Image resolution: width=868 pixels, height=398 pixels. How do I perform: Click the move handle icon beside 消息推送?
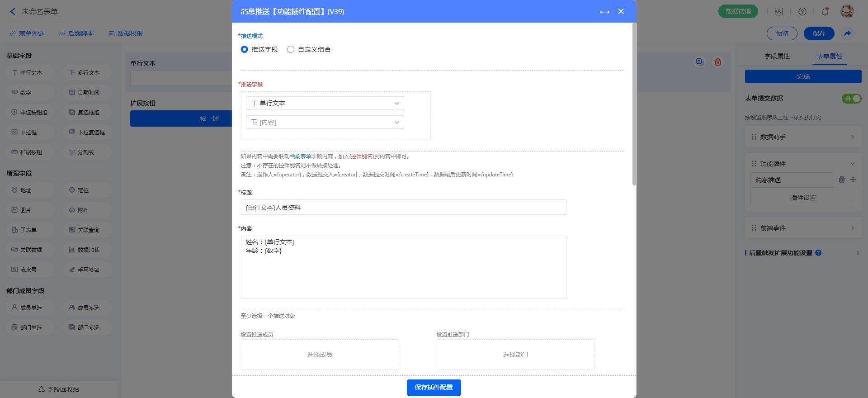[853, 180]
